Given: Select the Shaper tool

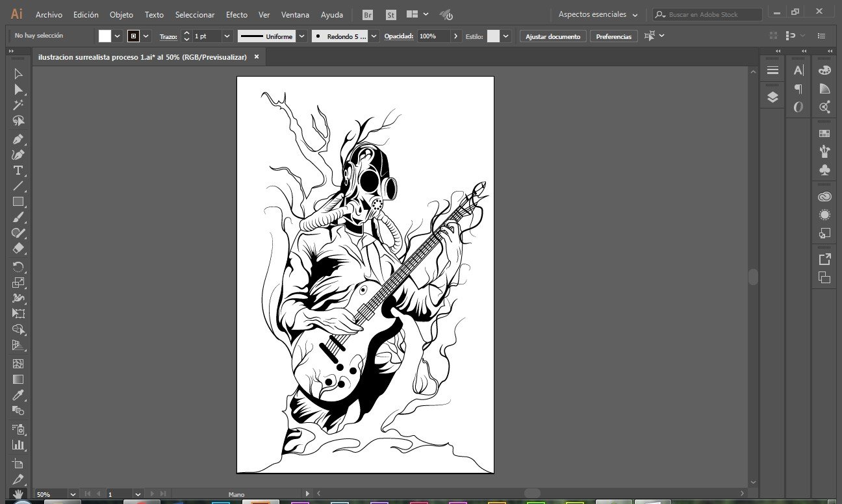Looking at the screenshot, I should click(18, 233).
